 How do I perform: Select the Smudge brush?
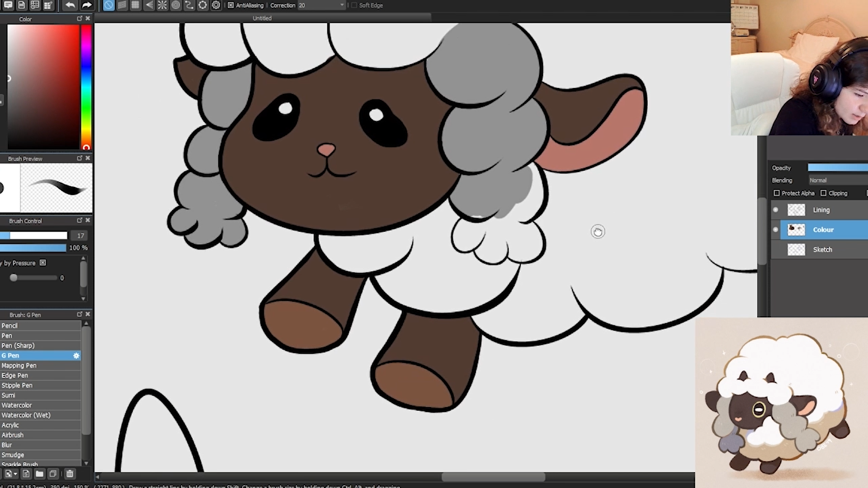click(40, 455)
